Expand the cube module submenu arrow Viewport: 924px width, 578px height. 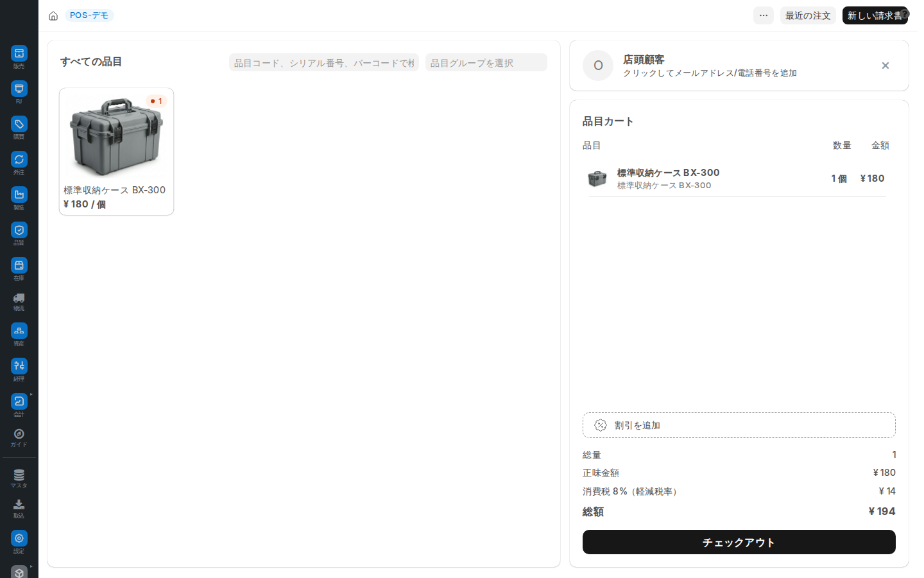pos(31,566)
